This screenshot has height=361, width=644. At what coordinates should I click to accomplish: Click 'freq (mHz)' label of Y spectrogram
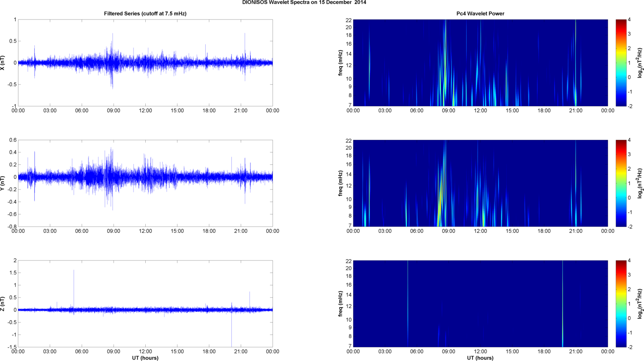click(340, 183)
